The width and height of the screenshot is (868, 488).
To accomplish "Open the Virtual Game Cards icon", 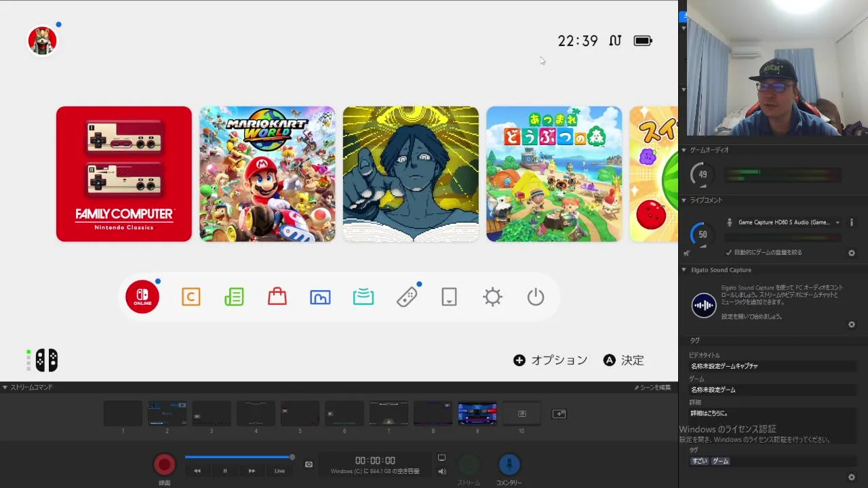I will [x=449, y=297].
